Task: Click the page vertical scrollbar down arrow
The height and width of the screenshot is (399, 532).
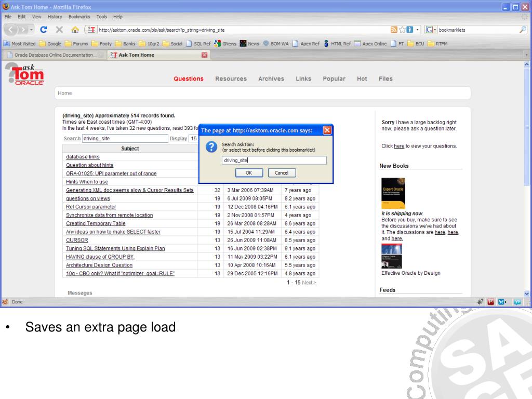Action: click(x=527, y=294)
